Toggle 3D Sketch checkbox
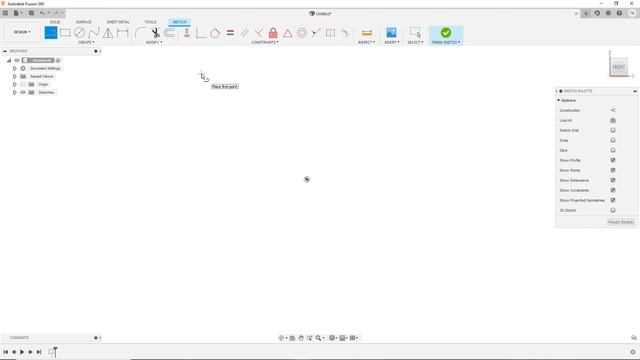This screenshot has height=360, width=640. pyautogui.click(x=613, y=210)
